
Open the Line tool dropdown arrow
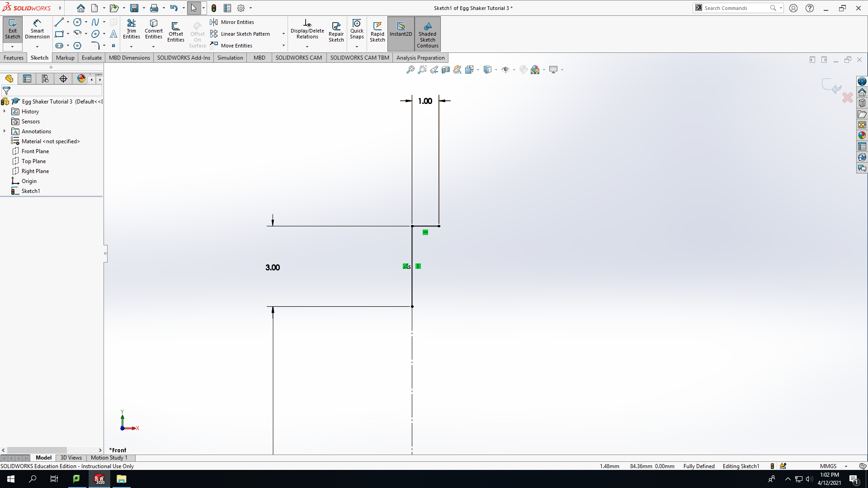click(x=68, y=22)
